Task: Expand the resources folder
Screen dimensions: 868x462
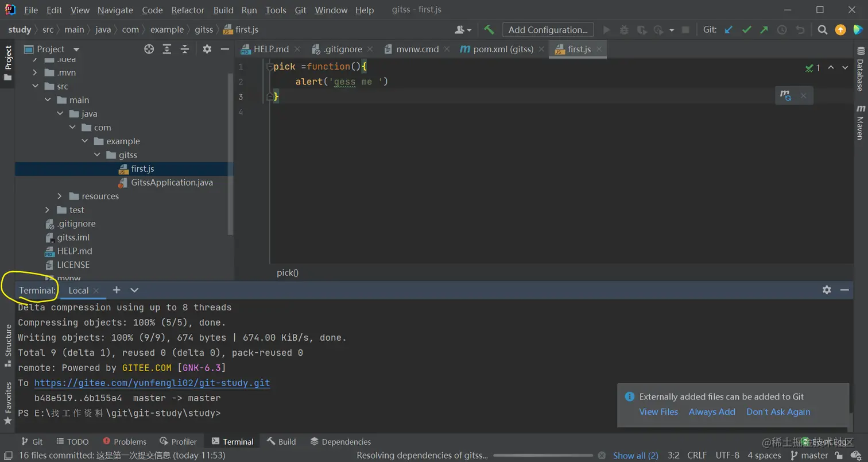Action: click(x=60, y=197)
